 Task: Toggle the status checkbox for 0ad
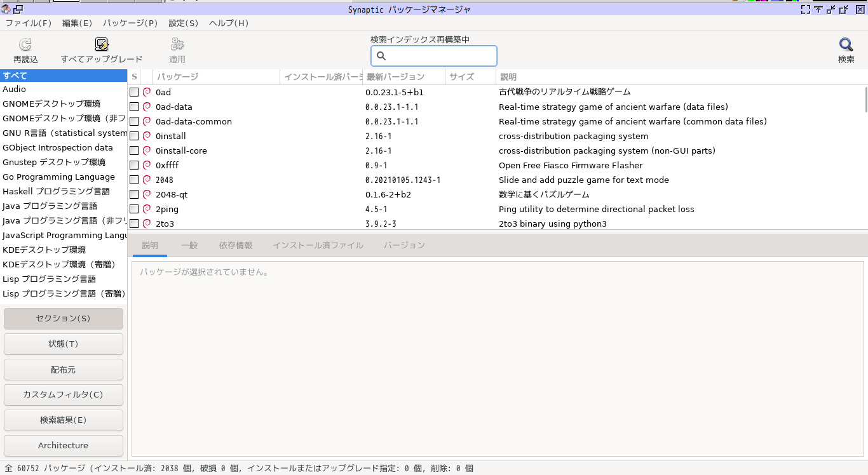134,92
